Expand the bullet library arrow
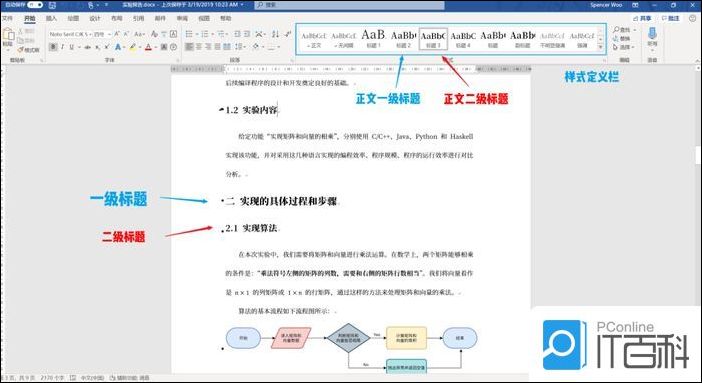The image size is (702, 383). pyautogui.click(x=197, y=34)
